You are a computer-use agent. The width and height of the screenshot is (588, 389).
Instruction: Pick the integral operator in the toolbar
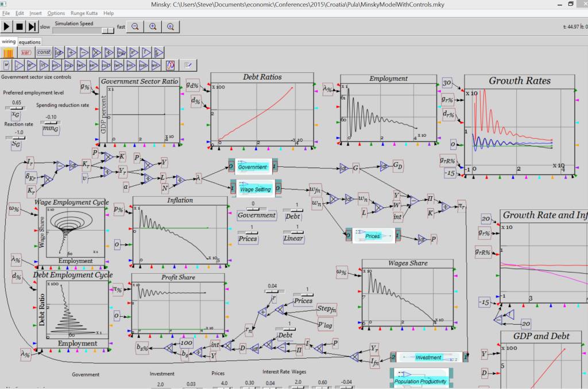pyautogui.click(x=59, y=52)
